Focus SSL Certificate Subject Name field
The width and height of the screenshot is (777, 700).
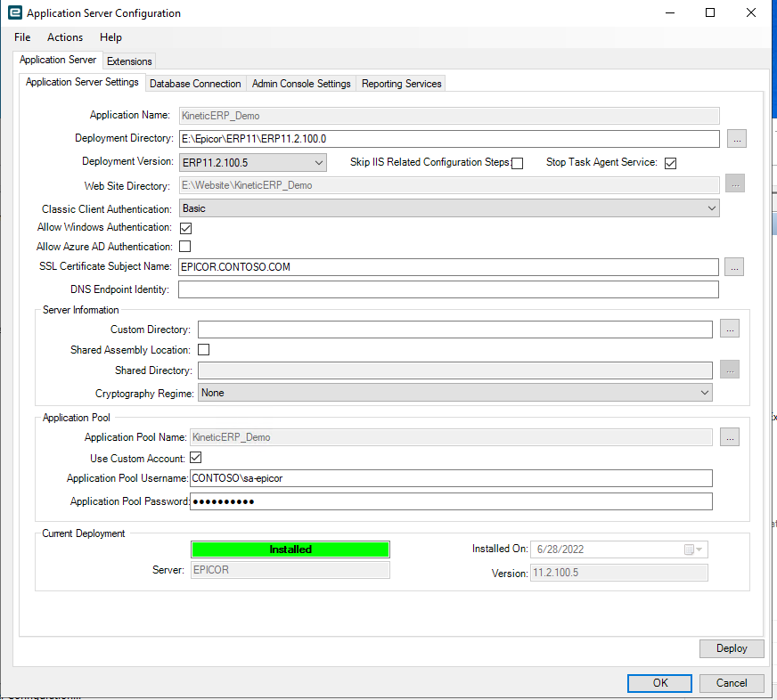coord(448,267)
